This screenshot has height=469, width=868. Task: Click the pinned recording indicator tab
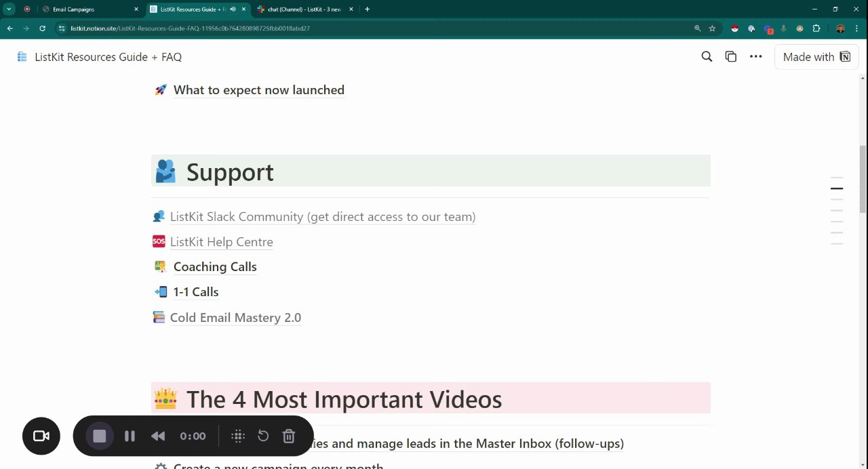pos(27,9)
